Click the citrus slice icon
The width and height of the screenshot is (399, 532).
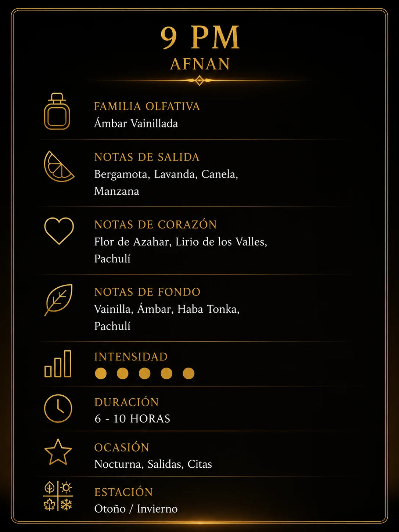59,166
